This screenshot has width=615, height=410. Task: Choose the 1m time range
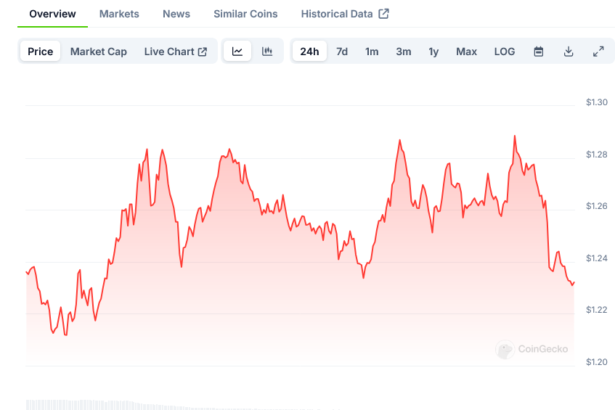372,51
